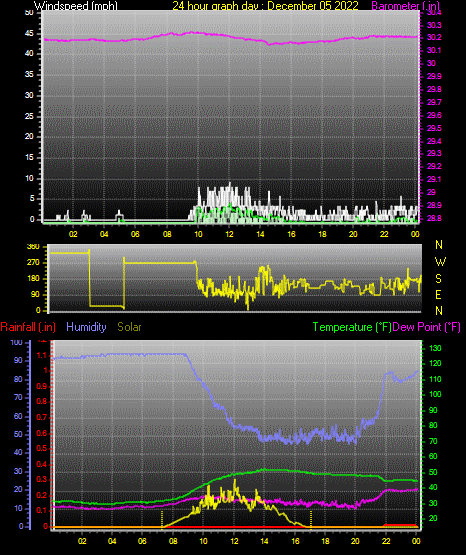Click the E wind direction label
This screenshot has height=555, width=466.
(438, 294)
